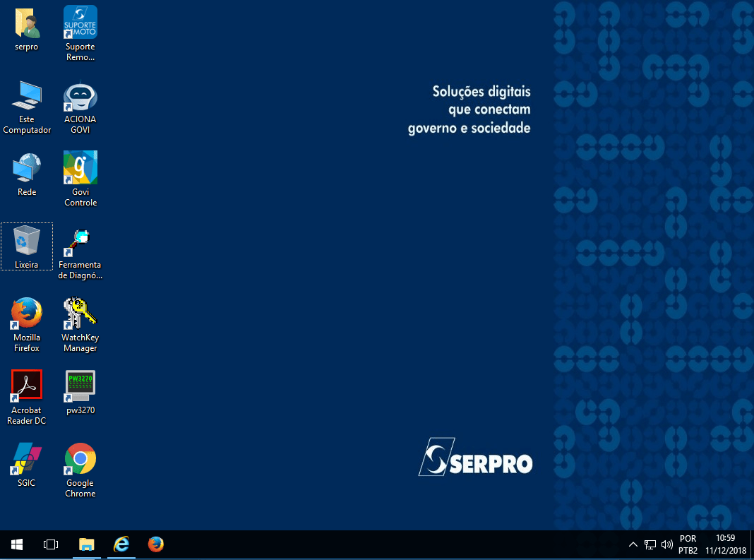Click the Suporte Remoto desktop shortcut
Image resolution: width=754 pixels, height=560 pixels.
pos(80,24)
